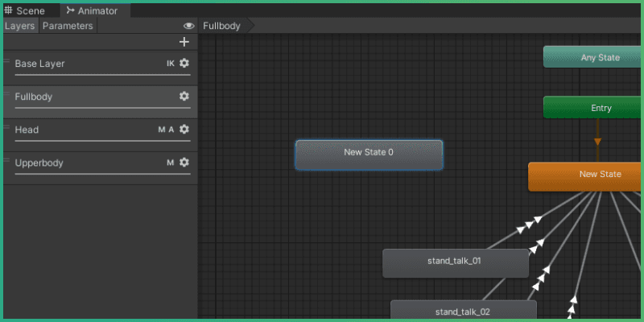Click the Fullbody breadcrumb
The width and height of the screenshot is (644, 322).
coord(222,26)
